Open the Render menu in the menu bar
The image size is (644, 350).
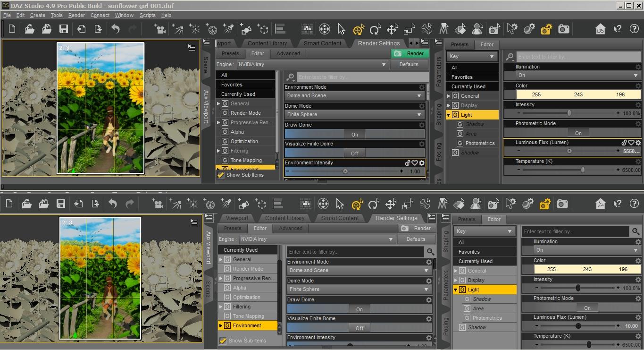click(76, 15)
